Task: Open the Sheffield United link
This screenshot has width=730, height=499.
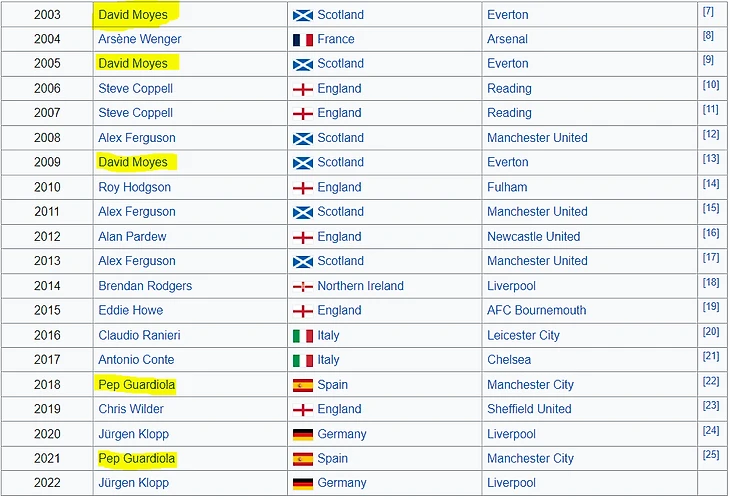Action: click(529, 409)
